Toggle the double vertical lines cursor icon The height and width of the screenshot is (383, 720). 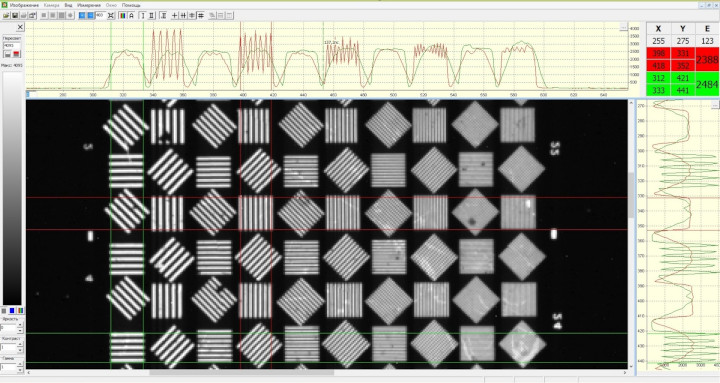184,16
